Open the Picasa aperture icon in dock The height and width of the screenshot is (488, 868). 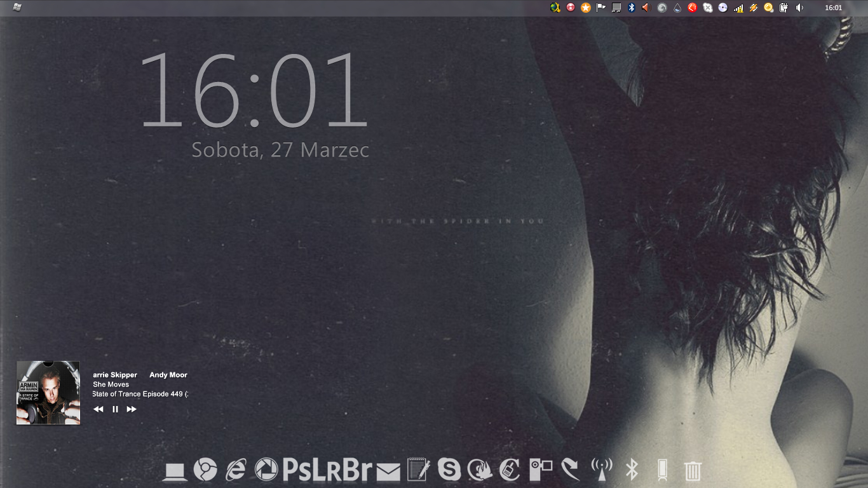point(266,470)
